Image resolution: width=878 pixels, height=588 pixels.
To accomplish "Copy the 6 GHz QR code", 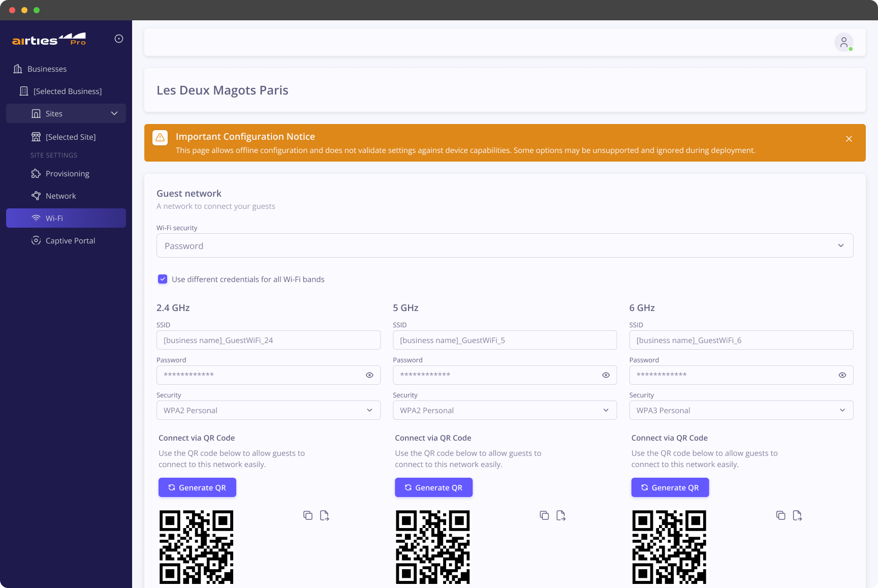I will [780, 515].
